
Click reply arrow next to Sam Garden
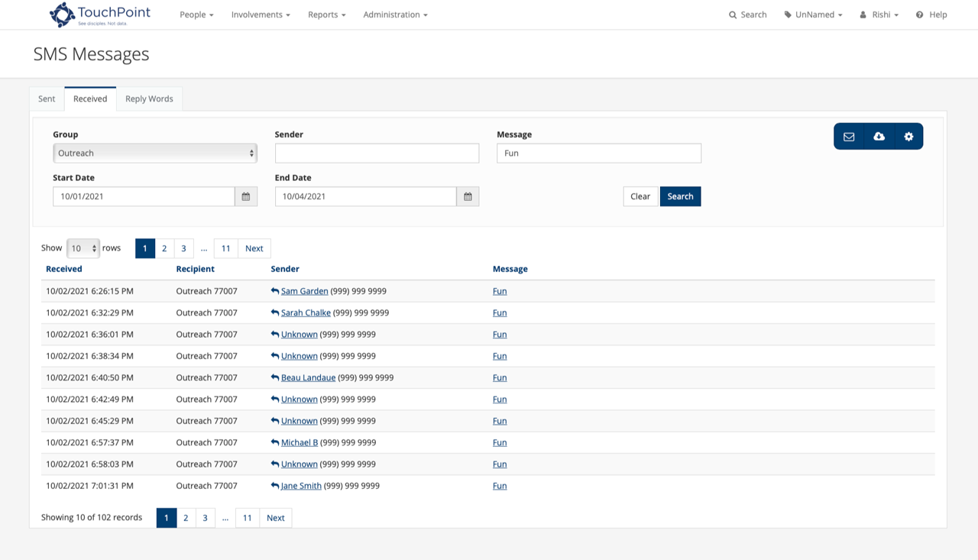pyautogui.click(x=275, y=291)
